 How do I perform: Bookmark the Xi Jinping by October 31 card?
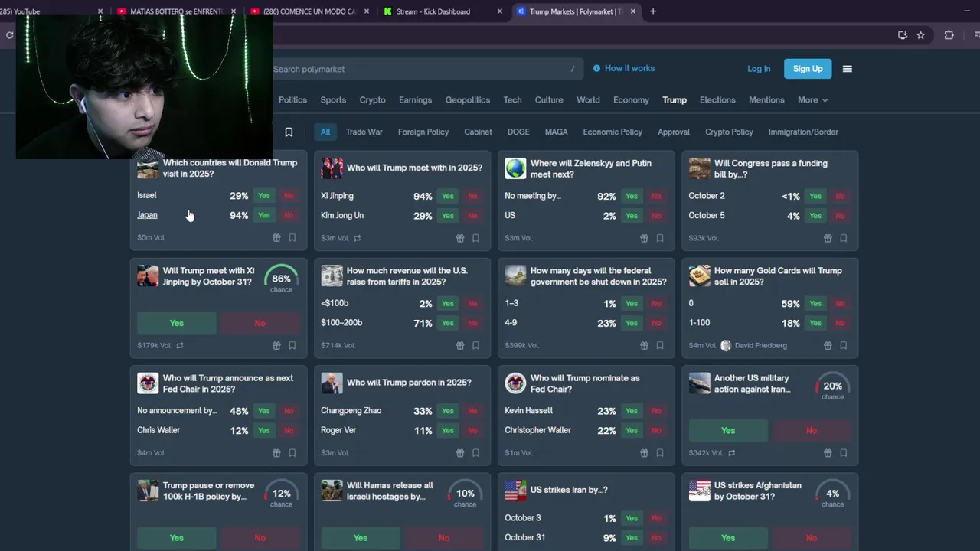292,345
